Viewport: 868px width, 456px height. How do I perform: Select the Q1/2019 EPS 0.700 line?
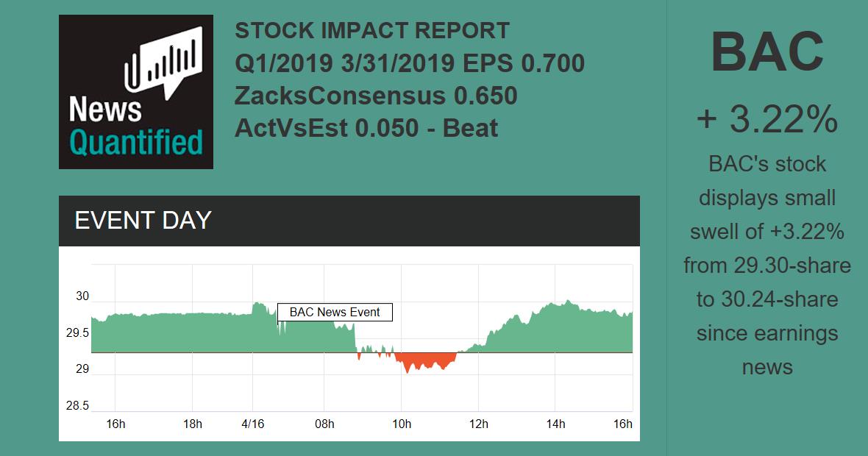click(x=409, y=63)
